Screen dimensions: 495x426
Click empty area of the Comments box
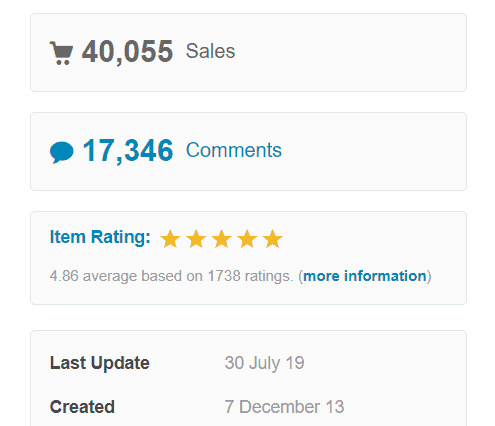pyautogui.click(x=373, y=152)
